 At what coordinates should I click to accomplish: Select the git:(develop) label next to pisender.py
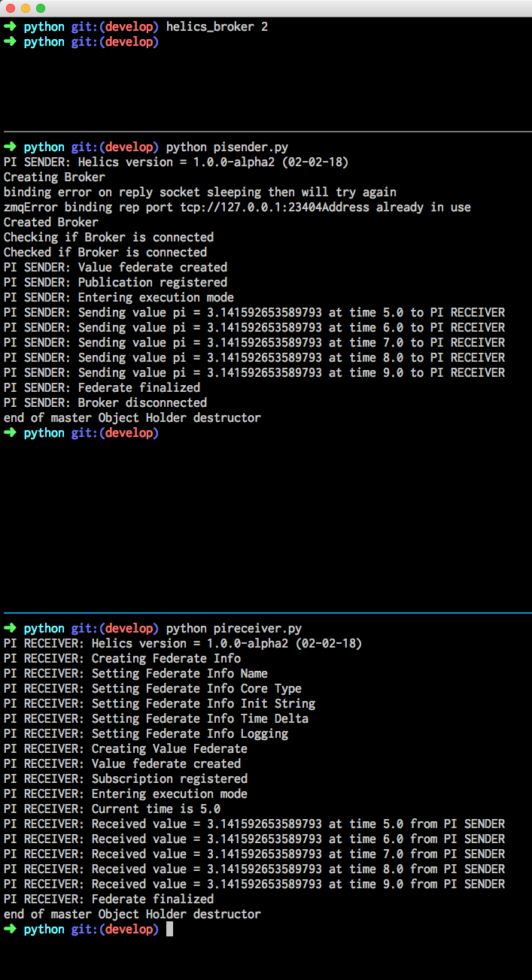pyautogui.click(x=113, y=147)
